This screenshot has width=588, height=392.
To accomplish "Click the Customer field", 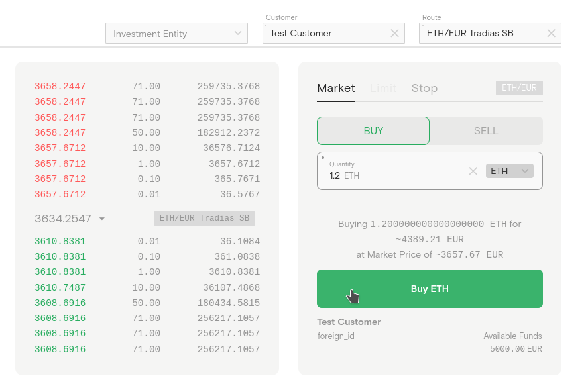I will coord(325,33).
